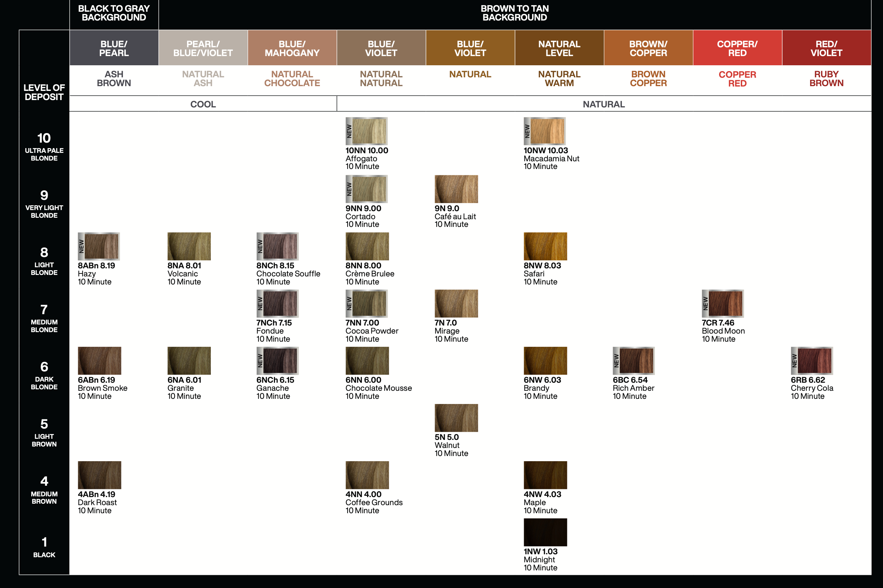Pick the 4ABn Dark Roast swatch
This screenshot has width=883, height=588.
(x=99, y=475)
